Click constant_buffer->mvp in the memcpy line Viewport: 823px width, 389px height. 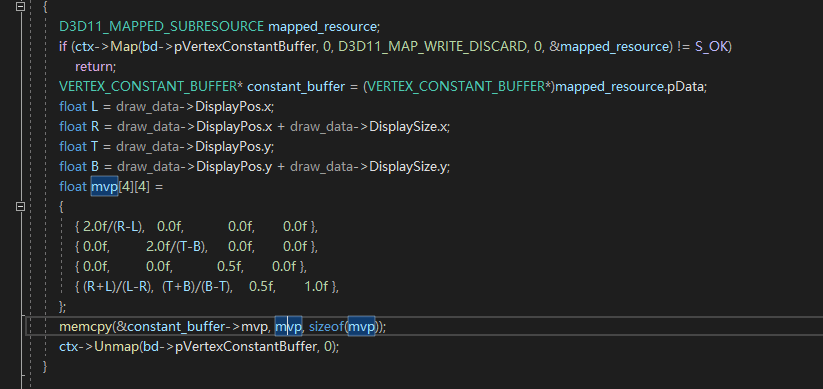198,327
